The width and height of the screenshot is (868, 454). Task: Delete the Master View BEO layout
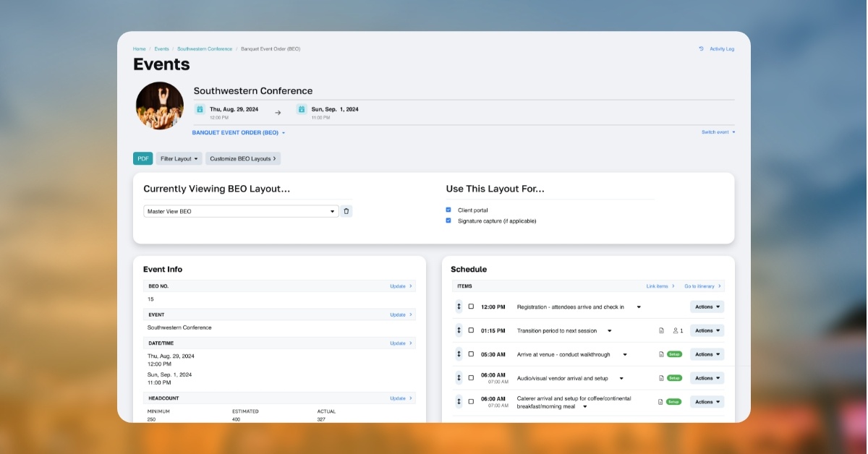[x=346, y=211]
